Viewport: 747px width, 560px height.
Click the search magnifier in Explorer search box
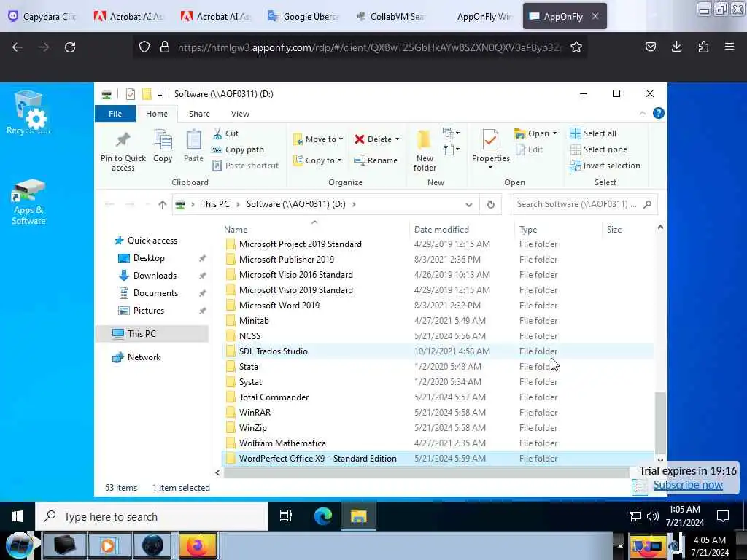tap(647, 204)
